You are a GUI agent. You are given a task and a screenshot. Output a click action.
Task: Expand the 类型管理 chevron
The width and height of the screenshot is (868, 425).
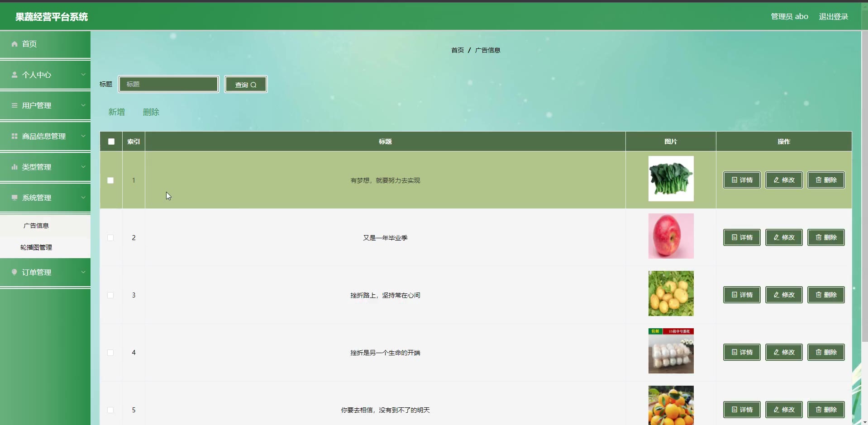[83, 167]
